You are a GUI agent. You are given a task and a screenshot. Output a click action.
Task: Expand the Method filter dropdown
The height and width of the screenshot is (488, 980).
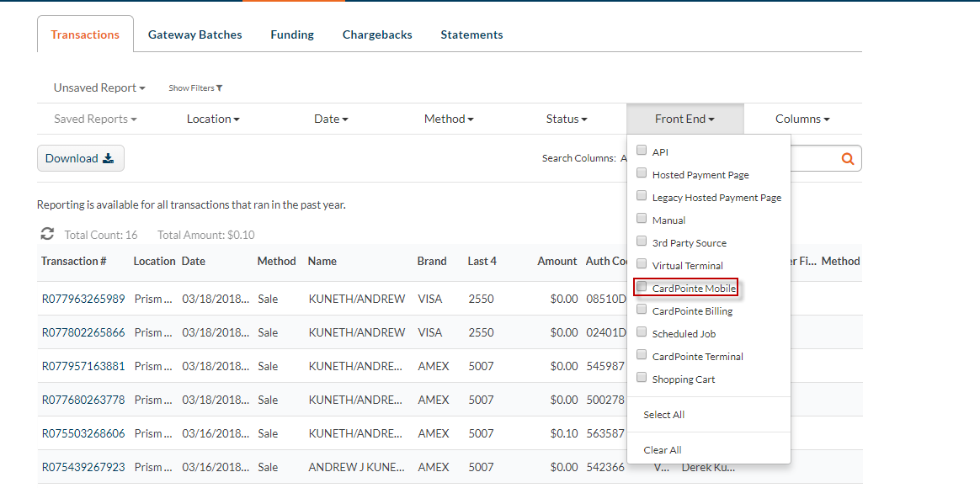(x=449, y=119)
